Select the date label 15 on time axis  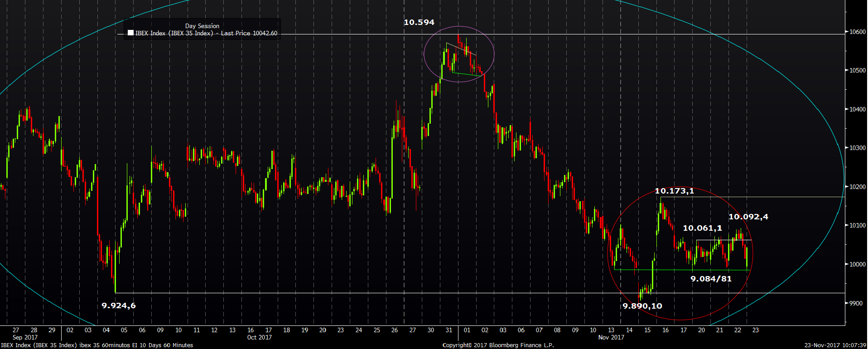pos(647,330)
